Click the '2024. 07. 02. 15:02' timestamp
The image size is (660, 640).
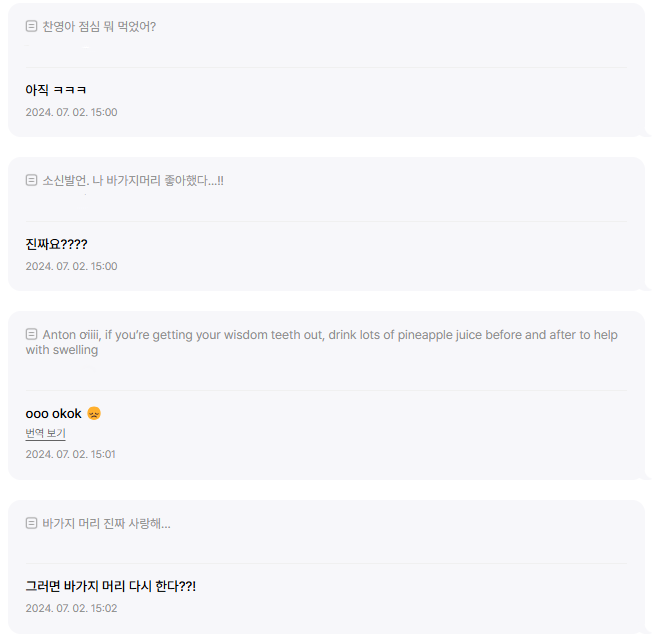pyautogui.click(x=71, y=608)
